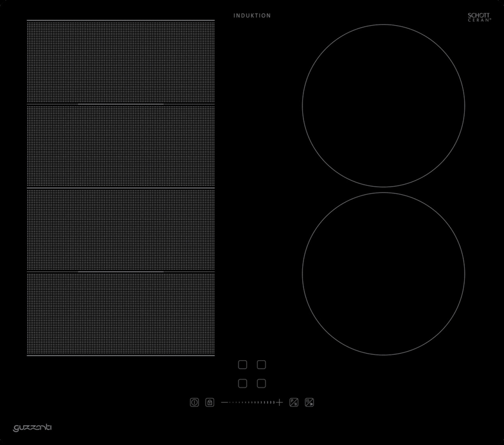
Task: Click the lower round cooking zone
Action: point(384,274)
